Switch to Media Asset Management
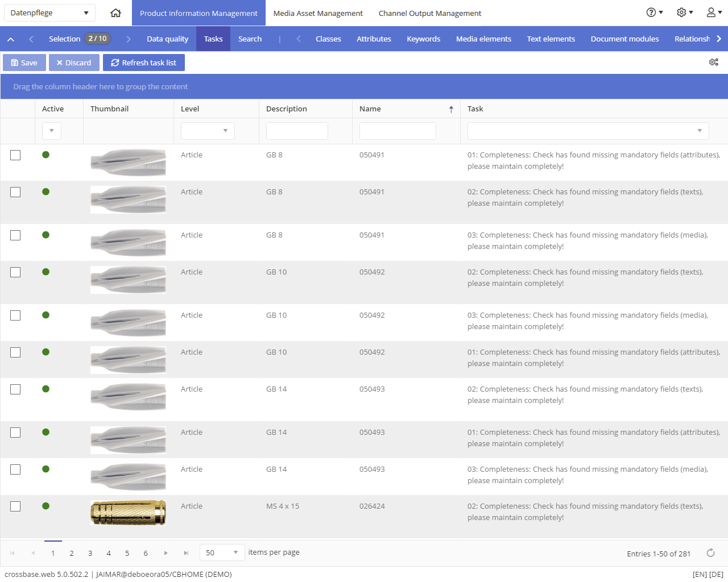The height and width of the screenshot is (582, 728). coord(318,13)
